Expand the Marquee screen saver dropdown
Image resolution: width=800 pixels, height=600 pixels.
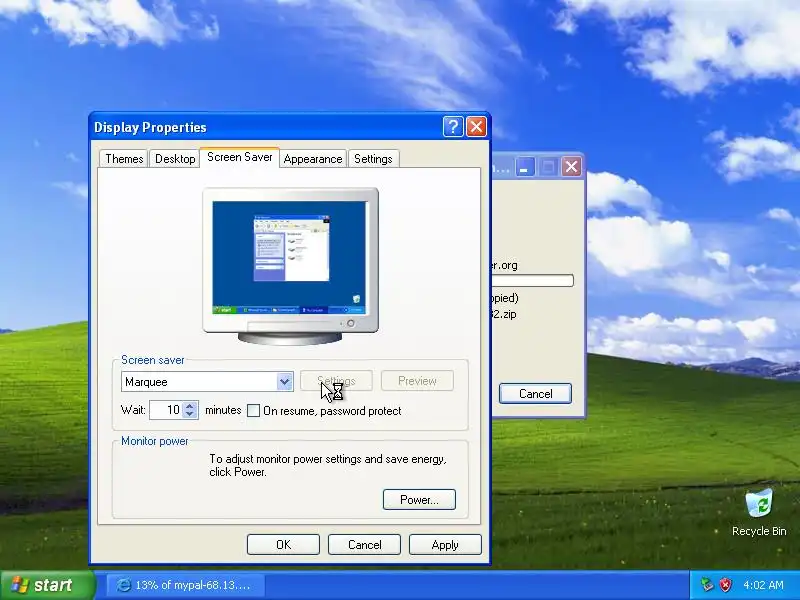(x=285, y=382)
